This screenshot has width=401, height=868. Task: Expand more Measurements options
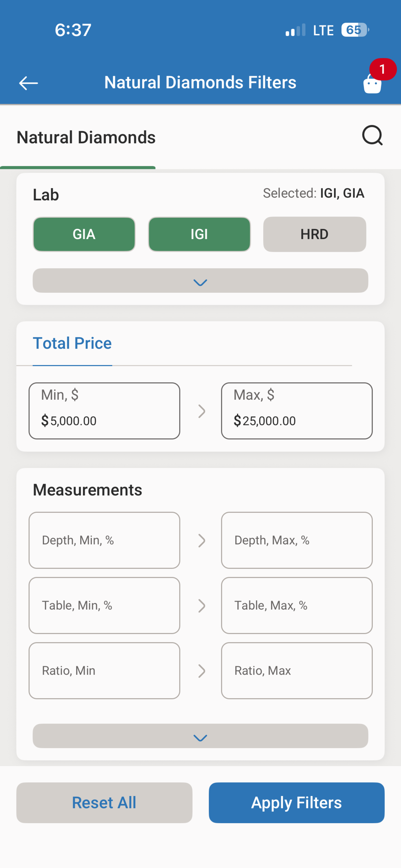click(x=200, y=736)
